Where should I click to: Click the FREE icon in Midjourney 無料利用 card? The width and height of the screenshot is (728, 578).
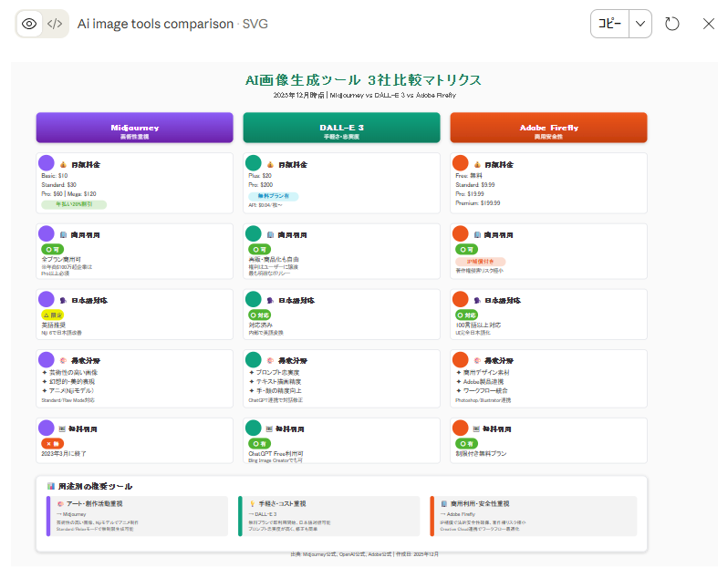[x=62, y=429]
